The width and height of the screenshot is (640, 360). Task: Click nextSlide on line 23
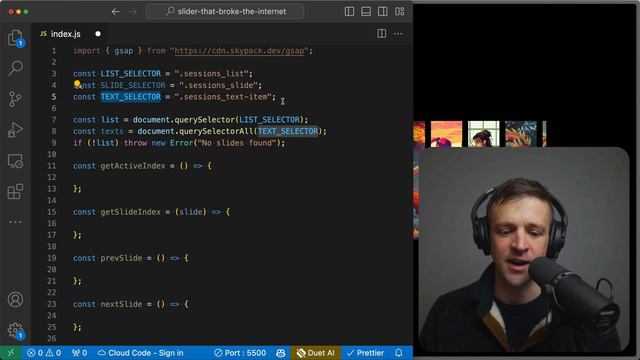tap(122, 304)
